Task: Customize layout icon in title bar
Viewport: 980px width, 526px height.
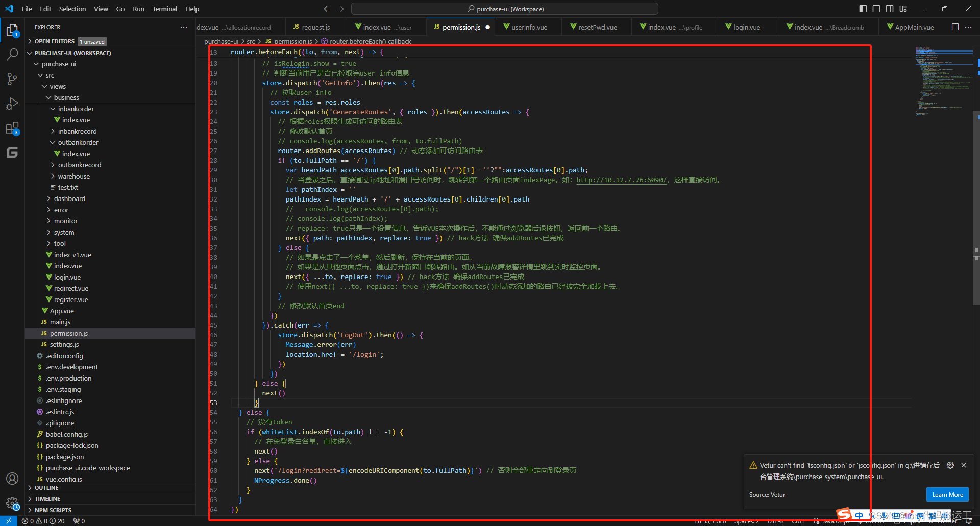Action: click(903, 9)
